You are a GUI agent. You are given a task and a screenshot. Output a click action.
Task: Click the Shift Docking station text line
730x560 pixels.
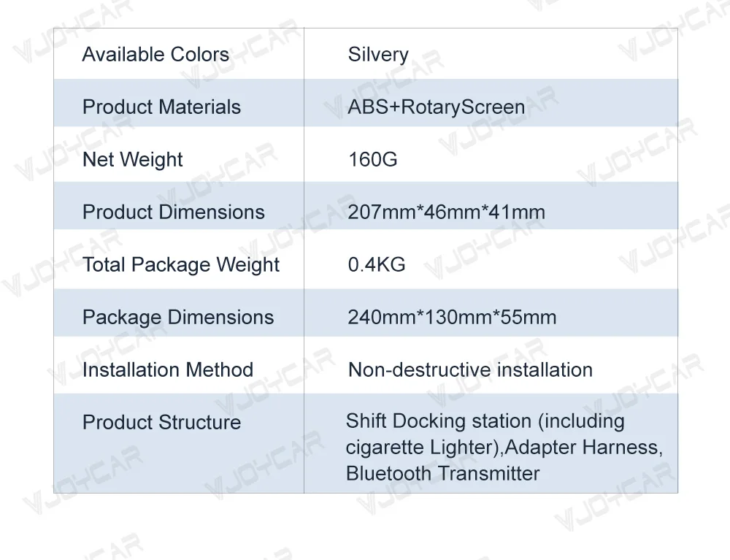[x=485, y=422]
